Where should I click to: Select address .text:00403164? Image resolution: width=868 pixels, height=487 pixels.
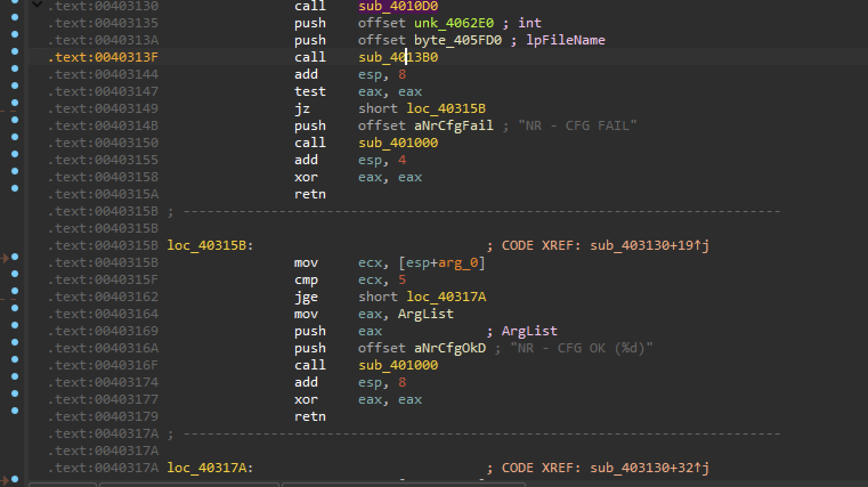tap(103, 314)
